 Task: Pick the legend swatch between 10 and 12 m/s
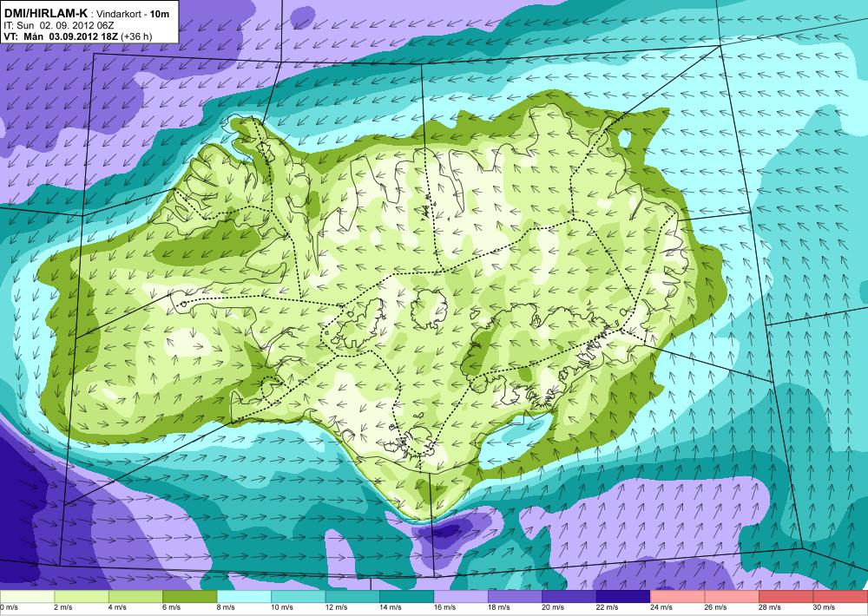point(299,597)
